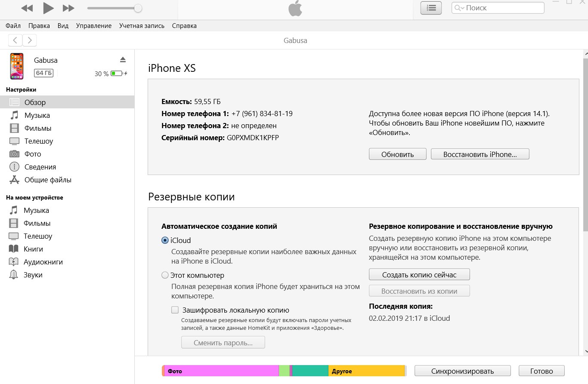The width and height of the screenshot is (588, 384).
Task: Click Создать копию сейчас
Action: point(419,274)
